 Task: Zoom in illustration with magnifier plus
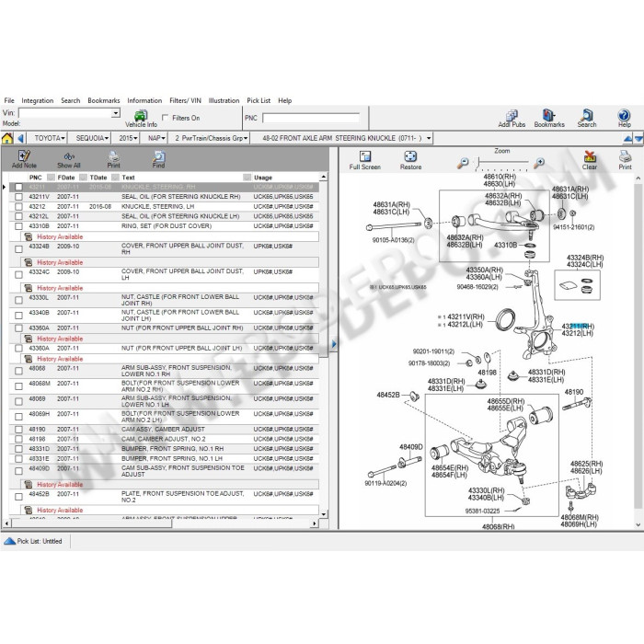tap(539, 163)
